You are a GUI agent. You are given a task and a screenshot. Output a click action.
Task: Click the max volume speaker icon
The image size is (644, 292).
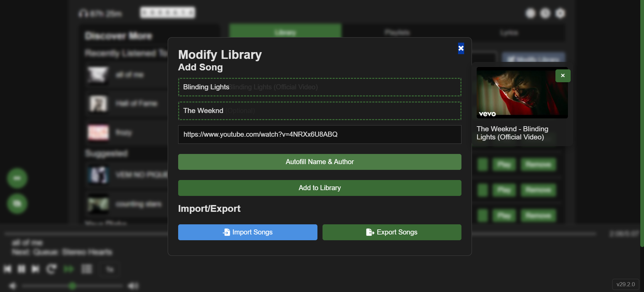(133, 286)
